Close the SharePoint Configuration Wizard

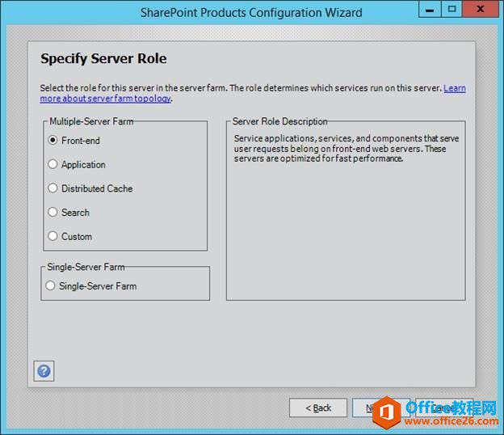(481, 10)
